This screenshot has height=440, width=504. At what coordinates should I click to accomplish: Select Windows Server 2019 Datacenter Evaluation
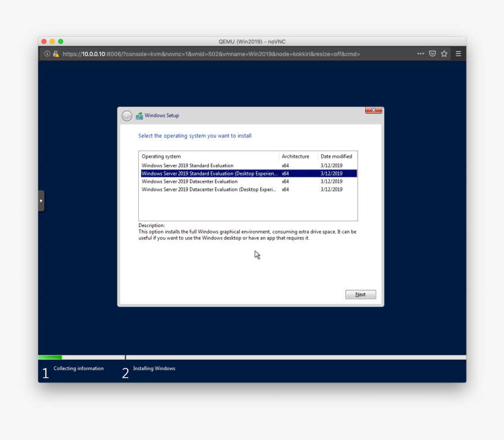tap(249, 181)
